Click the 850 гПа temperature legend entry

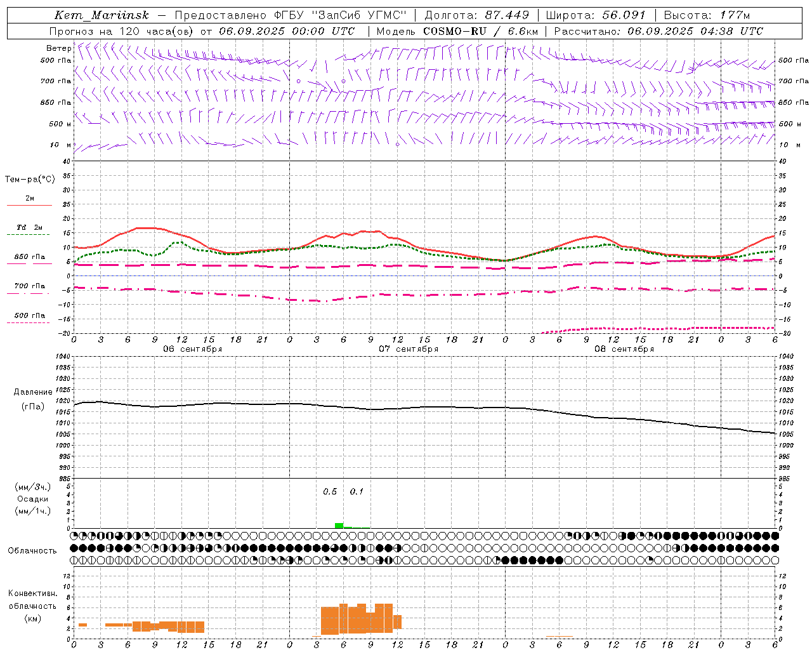(x=29, y=257)
